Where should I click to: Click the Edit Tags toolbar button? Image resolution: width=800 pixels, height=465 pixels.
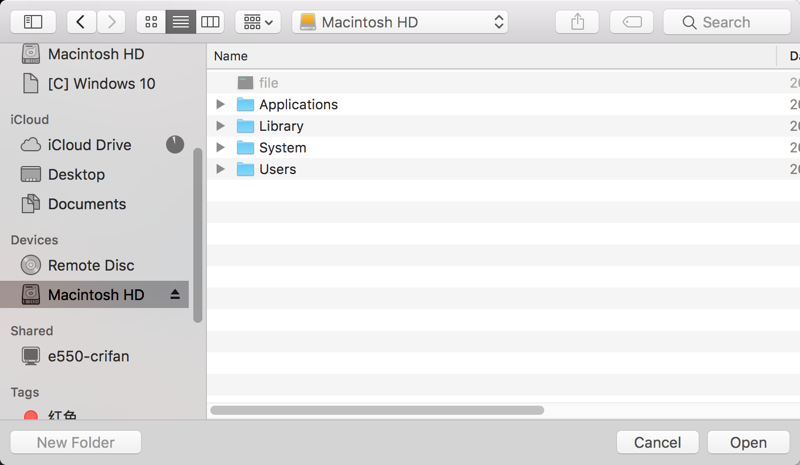pyautogui.click(x=632, y=22)
